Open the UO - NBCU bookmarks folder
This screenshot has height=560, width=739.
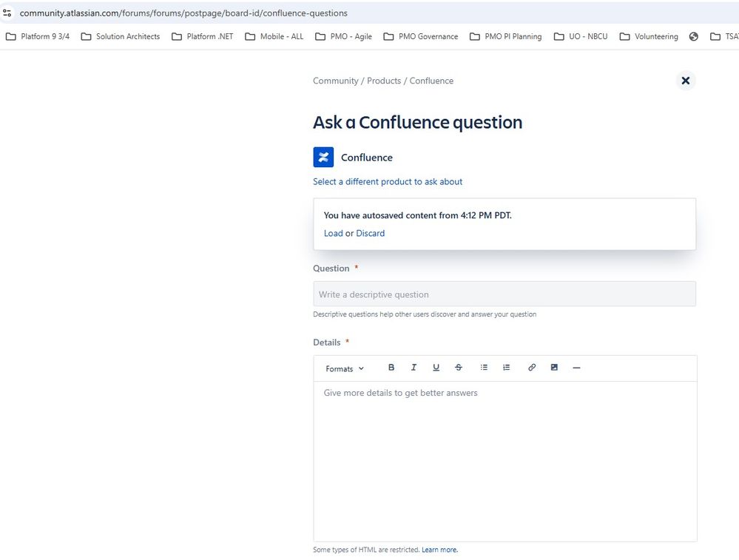tap(581, 36)
